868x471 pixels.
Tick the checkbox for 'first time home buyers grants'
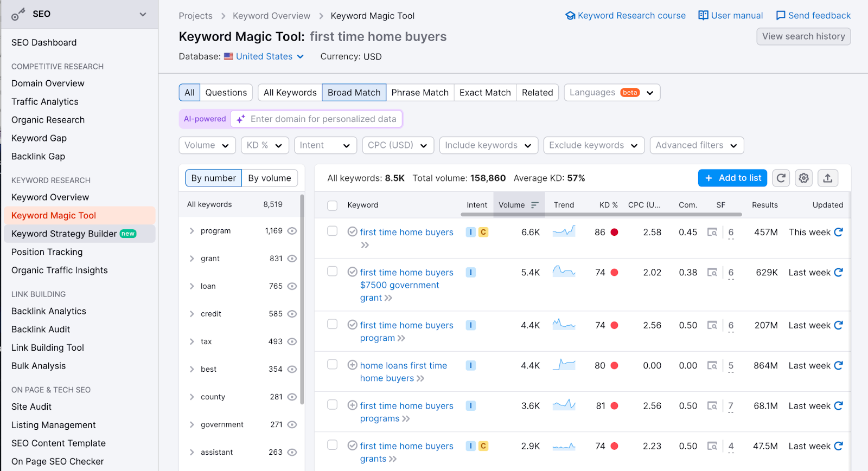point(333,445)
